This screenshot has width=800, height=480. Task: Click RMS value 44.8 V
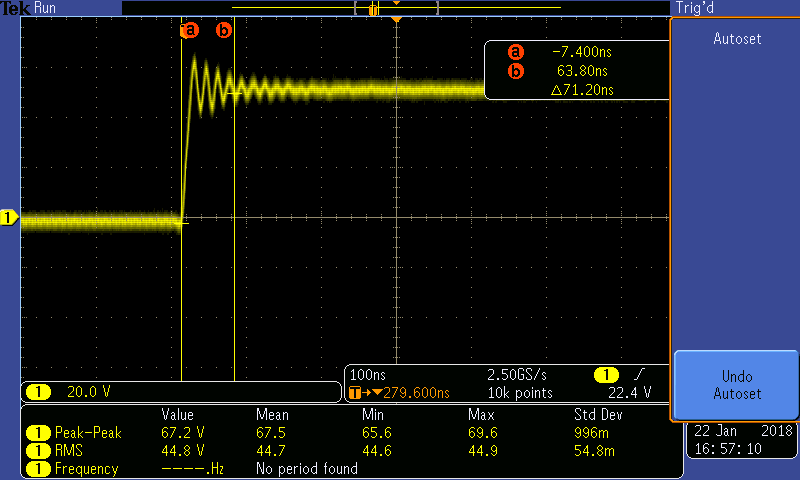[x=183, y=451]
